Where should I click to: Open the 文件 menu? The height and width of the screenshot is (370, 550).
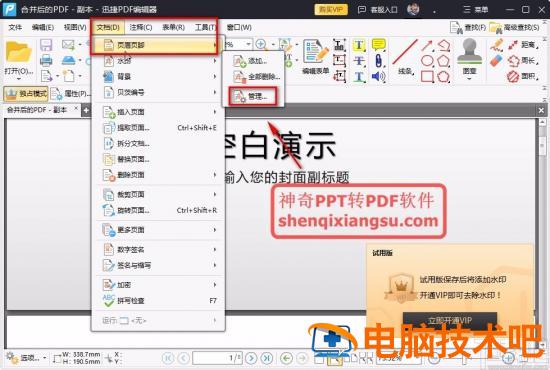coord(15,27)
